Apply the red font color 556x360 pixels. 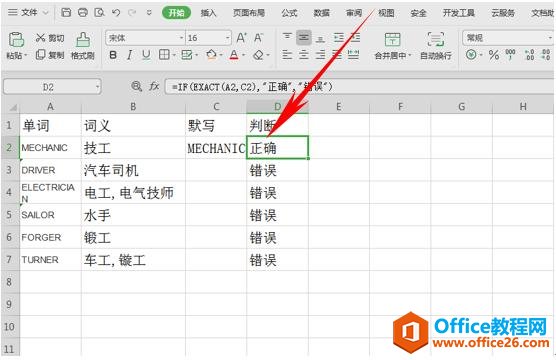[234, 55]
